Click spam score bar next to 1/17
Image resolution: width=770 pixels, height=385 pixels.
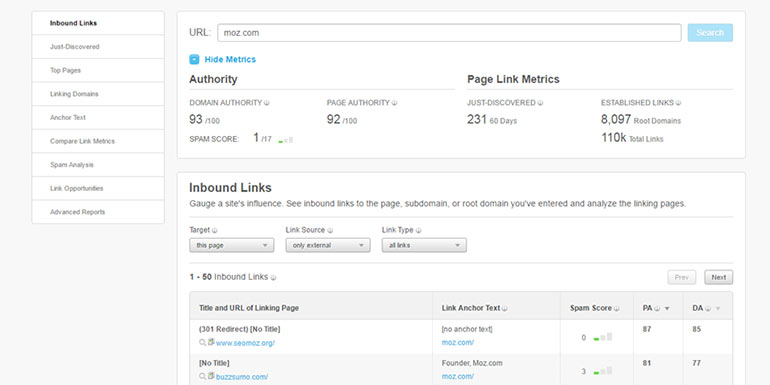point(286,139)
